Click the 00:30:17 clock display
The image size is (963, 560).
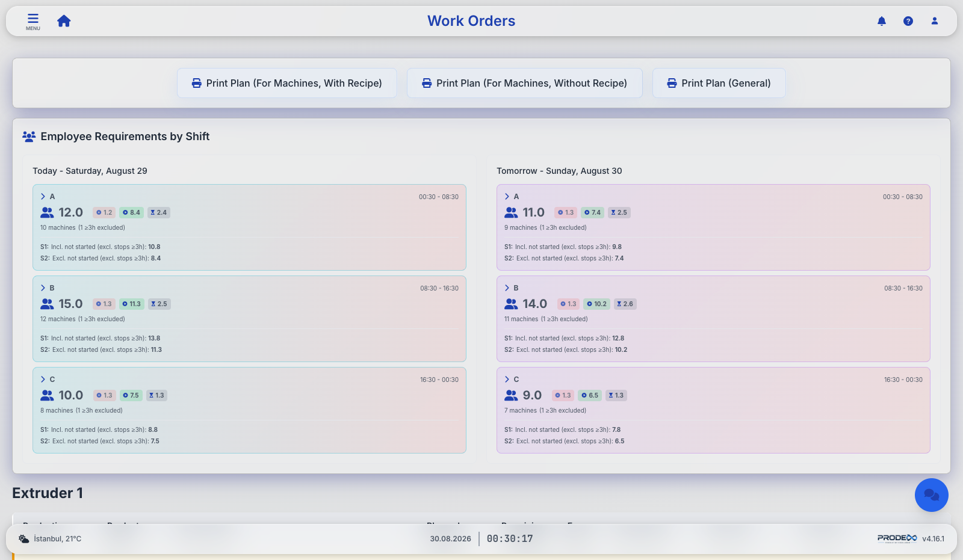(x=510, y=539)
